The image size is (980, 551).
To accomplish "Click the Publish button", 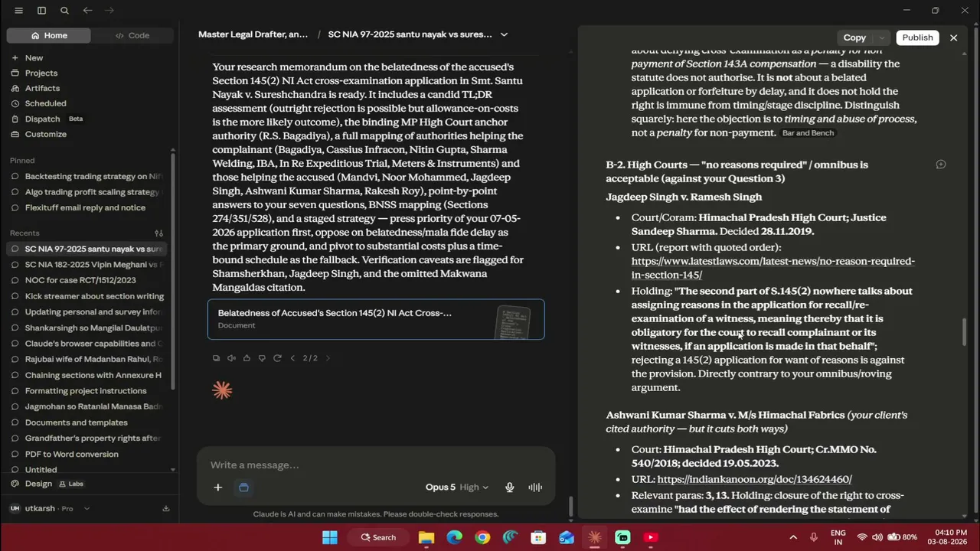I will click(x=917, y=37).
